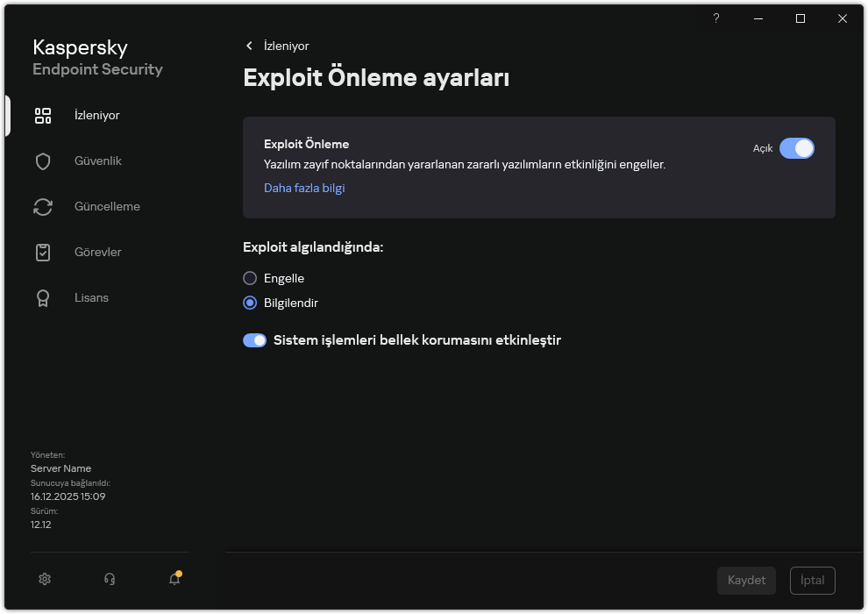The height and width of the screenshot is (614, 868).
Task: Save settings with the Kaydet button
Action: tap(746, 580)
